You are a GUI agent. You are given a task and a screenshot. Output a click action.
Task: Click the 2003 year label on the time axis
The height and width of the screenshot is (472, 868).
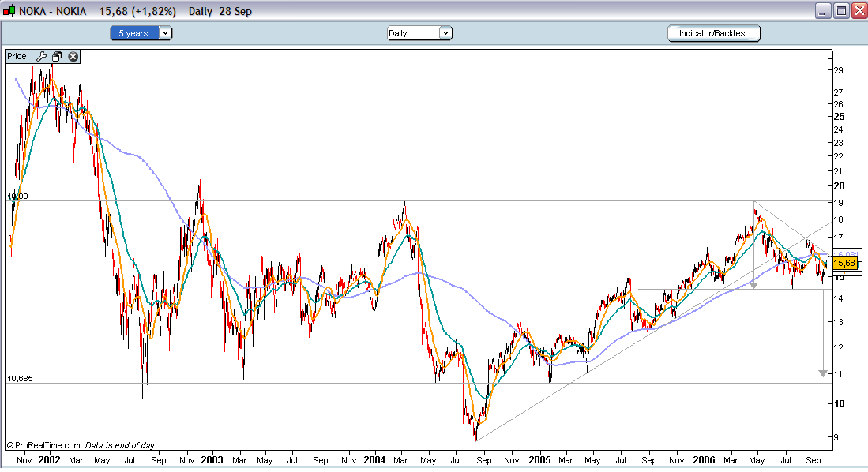[x=212, y=460]
